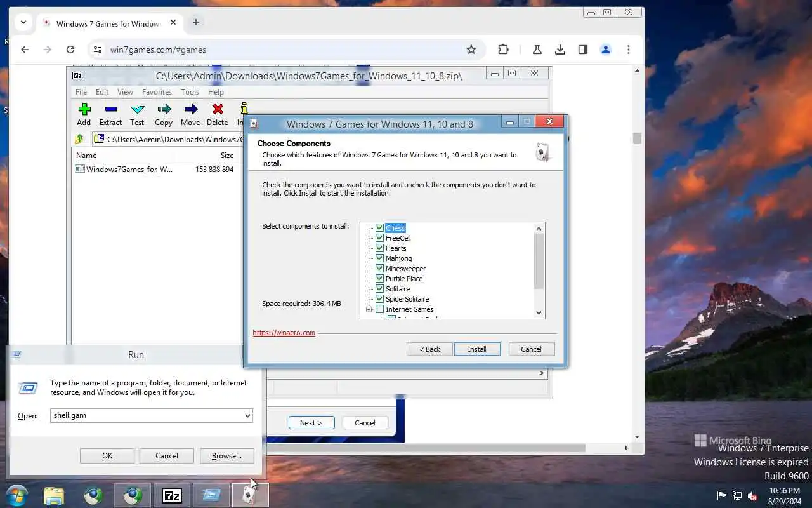The image size is (812, 508).
Task: Click the network tray icon
Action: pos(737,496)
